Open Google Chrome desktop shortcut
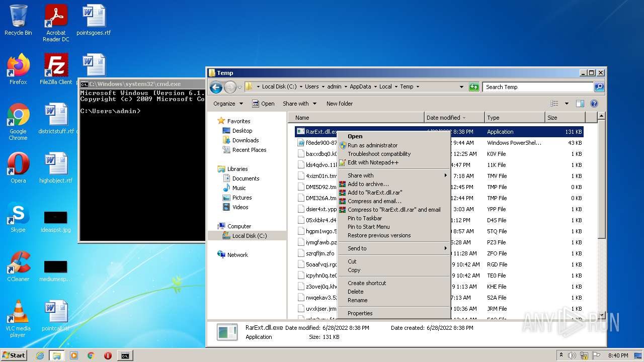The height and width of the screenshot is (362, 644). pyautogui.click(x=18, y=122)
